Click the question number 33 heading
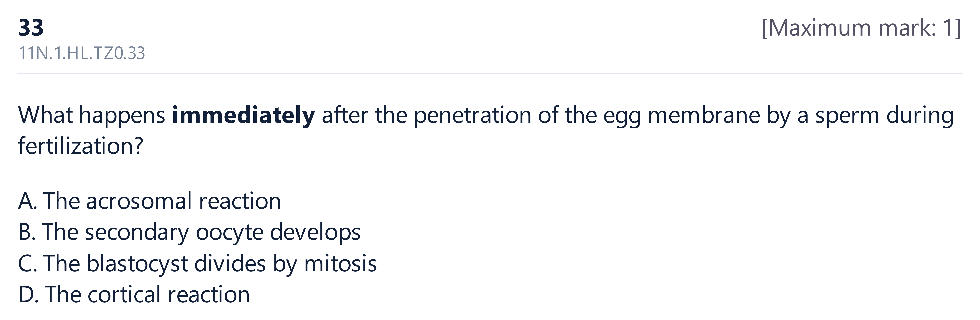 (x=31, y=28)
